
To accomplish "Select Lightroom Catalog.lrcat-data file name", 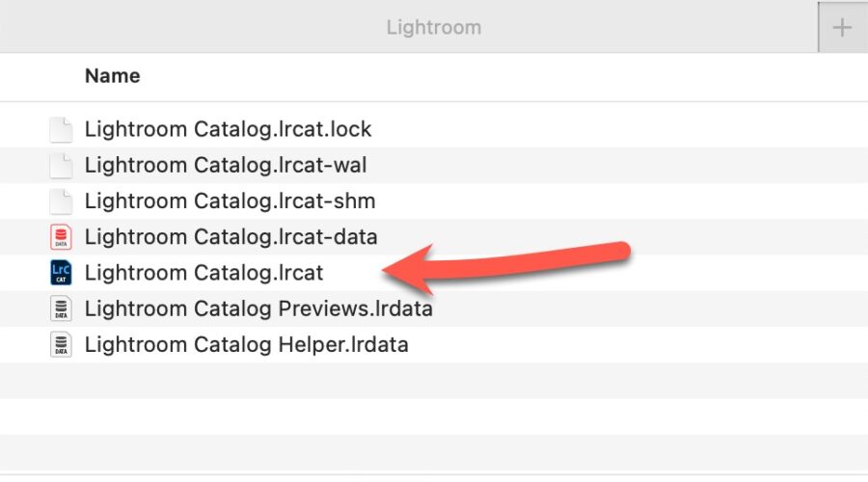I will click(x=231, y=237).
